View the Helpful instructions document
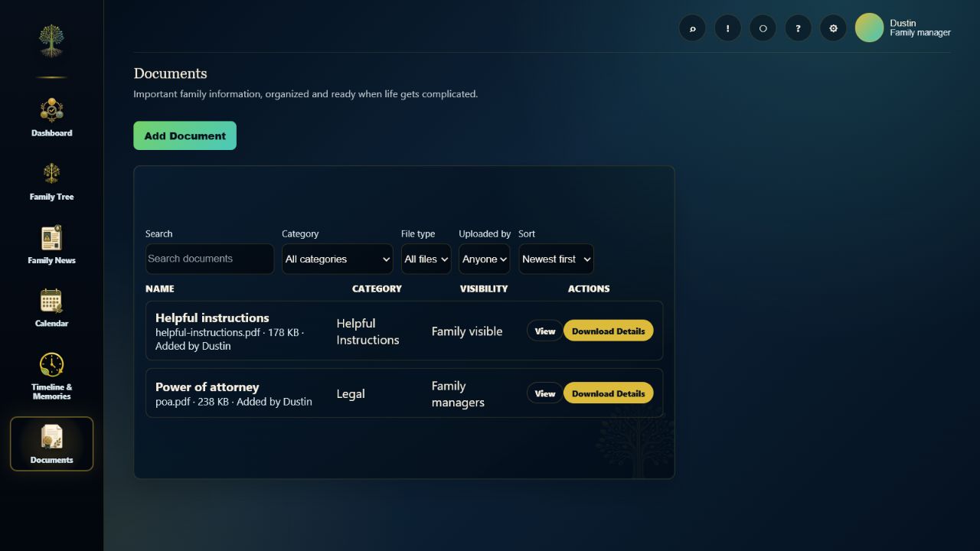 pyautogui.click(x=544, y=331)
